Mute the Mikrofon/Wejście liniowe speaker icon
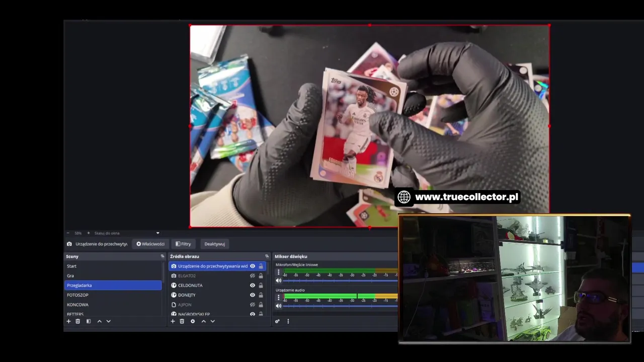Viewport: 644px width, 362px height. click(x=278, y=281)
